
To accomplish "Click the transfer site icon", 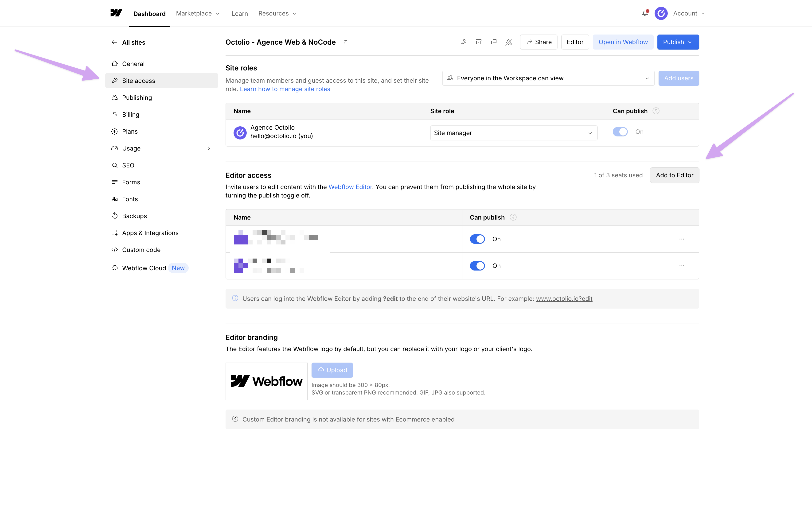I will pos(464,42).
